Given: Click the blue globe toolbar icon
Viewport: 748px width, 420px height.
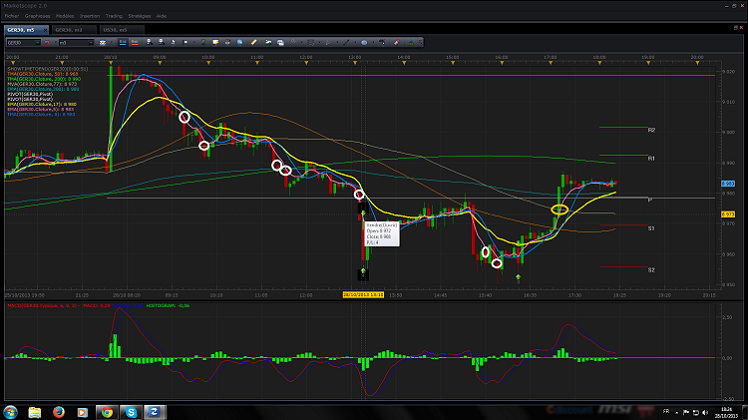Looking at the screenshot, I should (240, 42).
